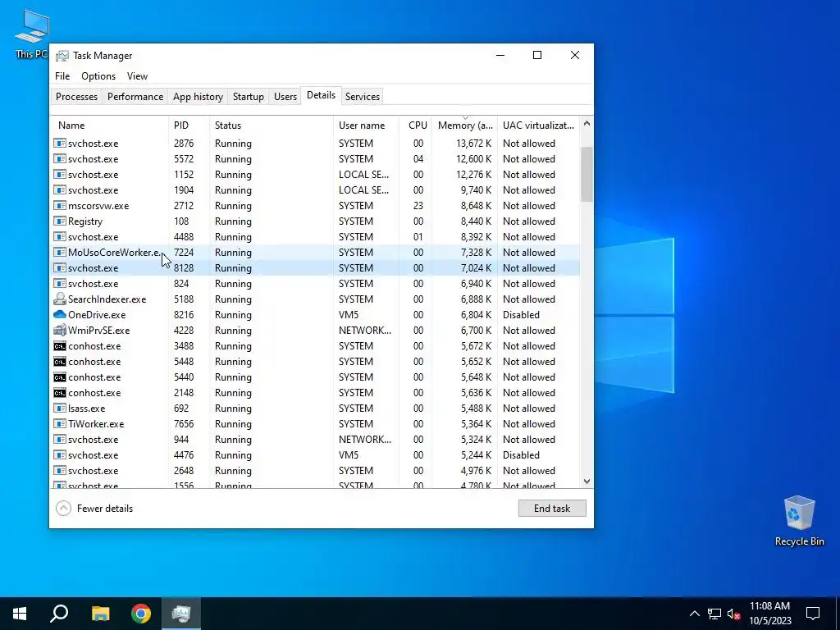Click PID 108 in the Registry row

click(x=181, y=221)
